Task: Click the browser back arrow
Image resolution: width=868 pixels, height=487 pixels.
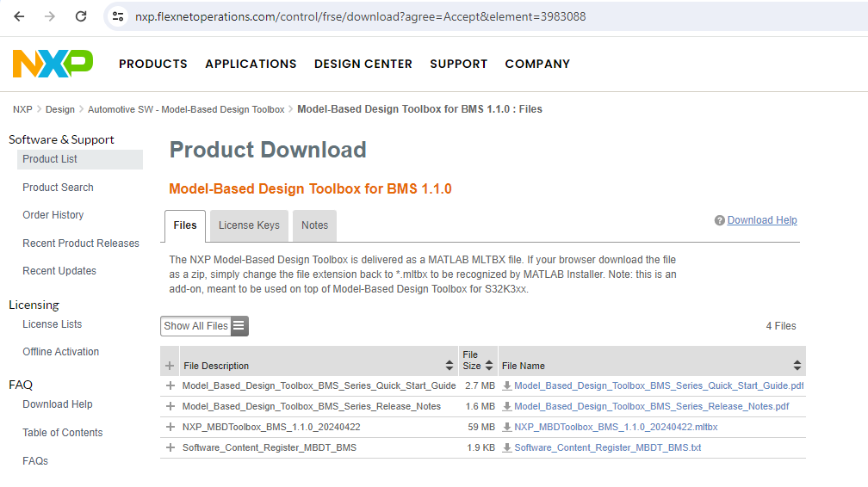Action: (x=19, y=16)
